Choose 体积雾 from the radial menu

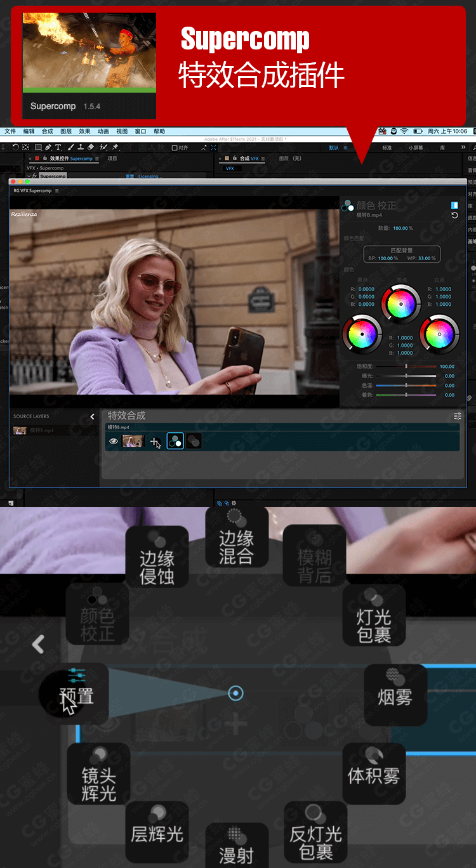point(374,774)
